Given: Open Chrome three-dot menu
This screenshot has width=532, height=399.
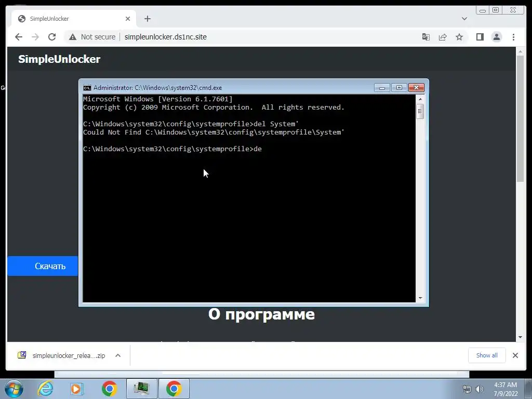Looking at the screenshot, I should [513, 37].
